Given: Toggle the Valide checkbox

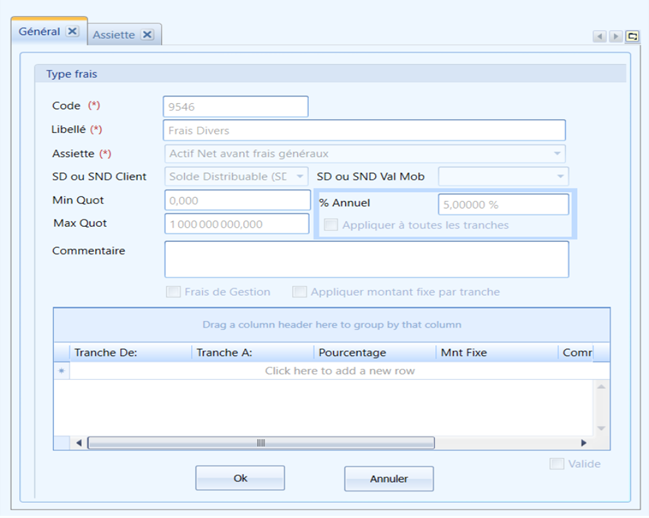Looking at the screenshot, I should (x=557, y=464).
